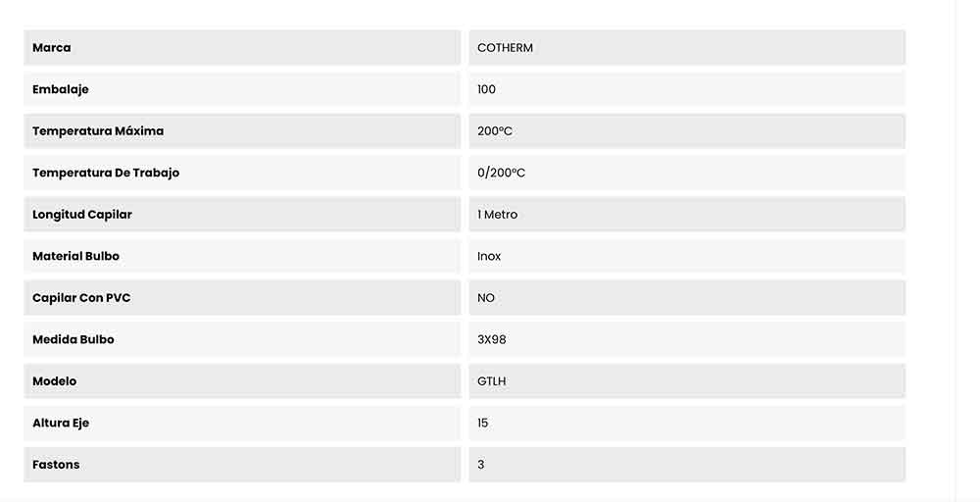
Task: Select the Inox material value
Action: [x=489, y=256]
